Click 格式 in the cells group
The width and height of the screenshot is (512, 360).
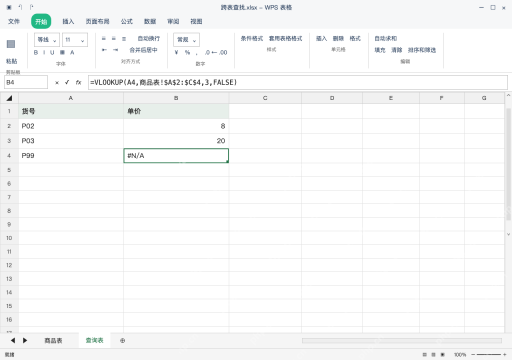tap(355, 39)
